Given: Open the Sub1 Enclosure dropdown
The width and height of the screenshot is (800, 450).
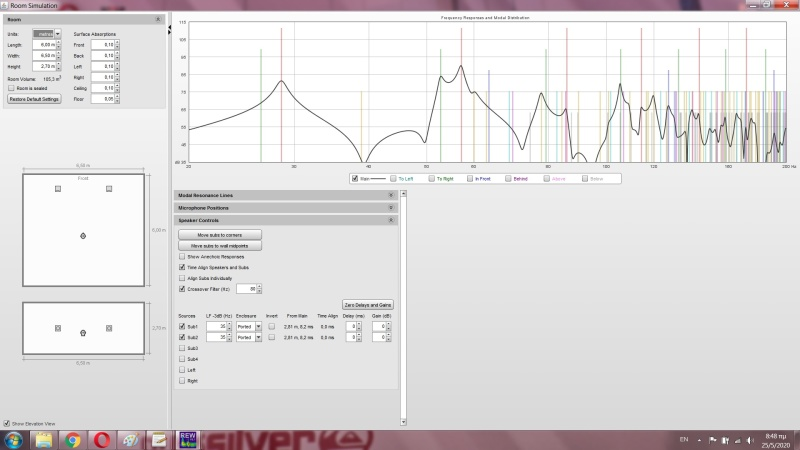Looking at the screenshot, I should 249,326.
